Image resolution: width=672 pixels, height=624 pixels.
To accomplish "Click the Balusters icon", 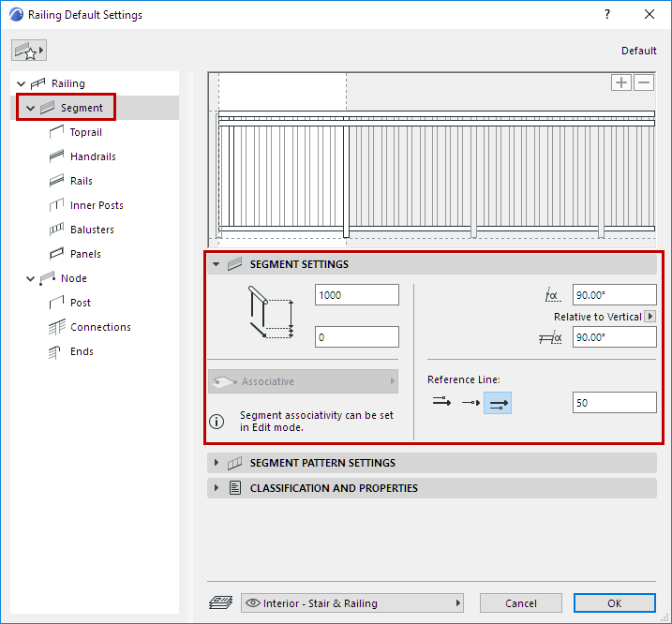I will pos(56,230).
